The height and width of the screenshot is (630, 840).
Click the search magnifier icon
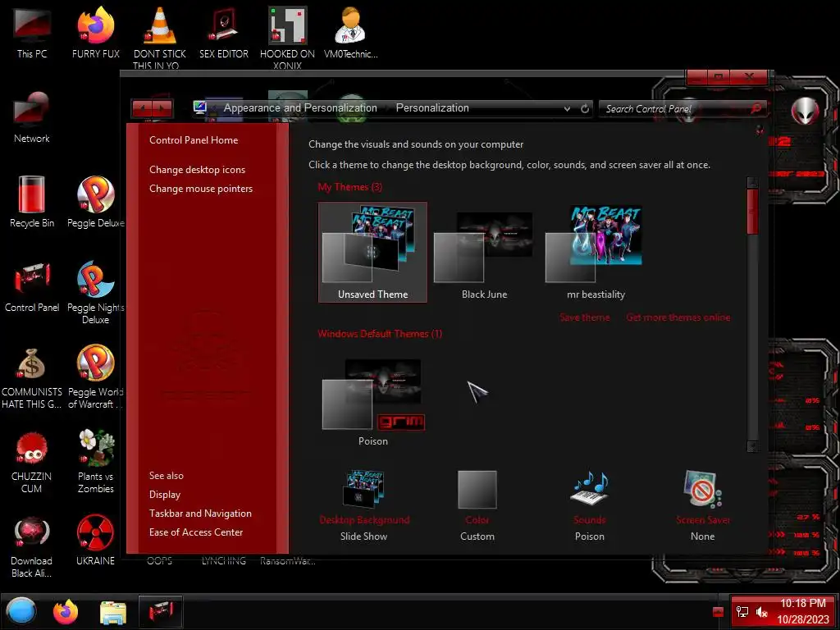click(756, 109)
